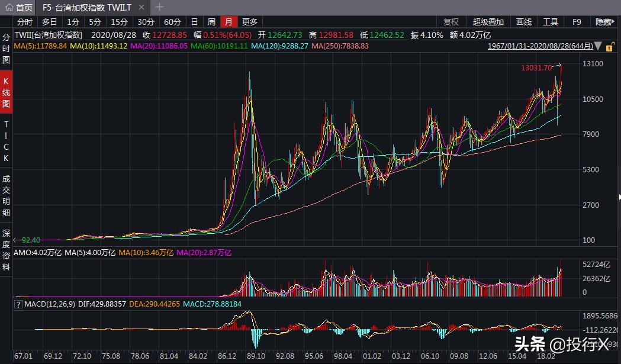Select the 5分 timeframe
Screen dimensions: 621x364
(x=95, y=22)
